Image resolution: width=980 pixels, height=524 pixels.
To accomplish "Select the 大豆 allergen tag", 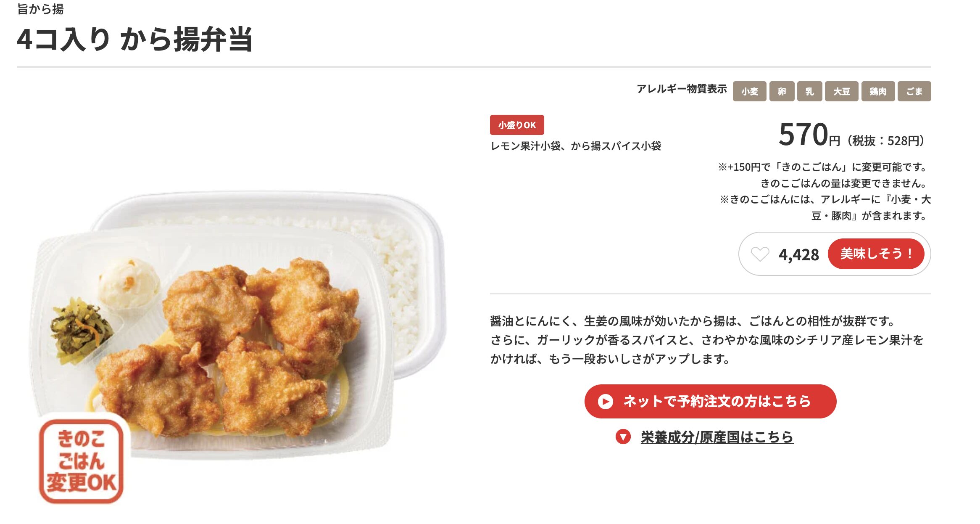I will (842, 91).
